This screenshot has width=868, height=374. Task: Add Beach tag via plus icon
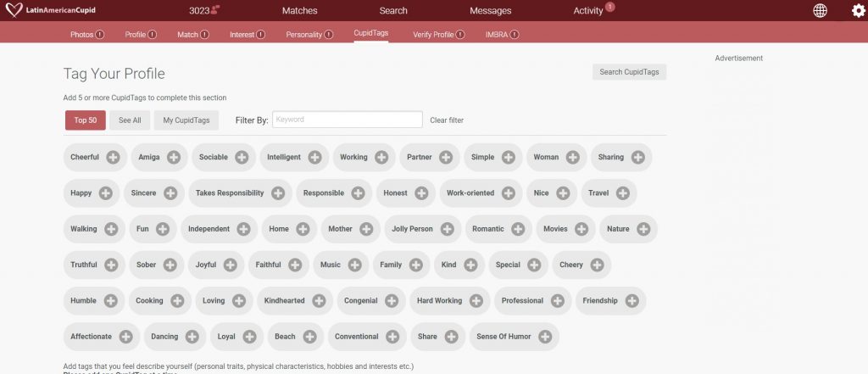309,337
